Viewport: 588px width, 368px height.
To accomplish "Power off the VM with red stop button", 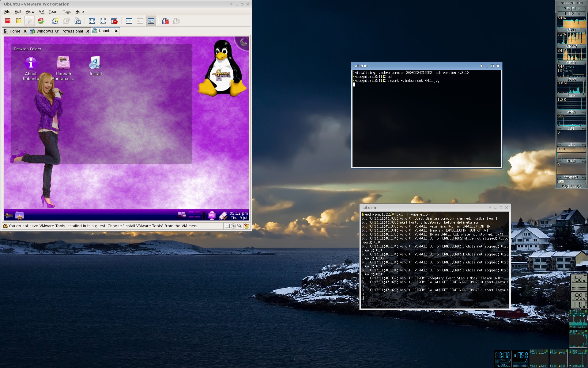I will pyautogui.click(x=8, y=21).
